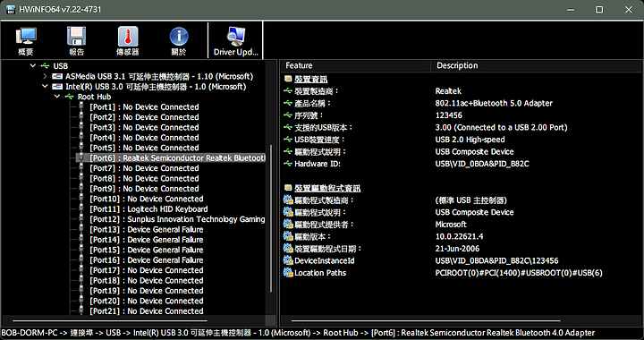Collapse the Intel USB 3.0 controller node
The width and height of the screenshot is (644, 340).
(46, 87)
